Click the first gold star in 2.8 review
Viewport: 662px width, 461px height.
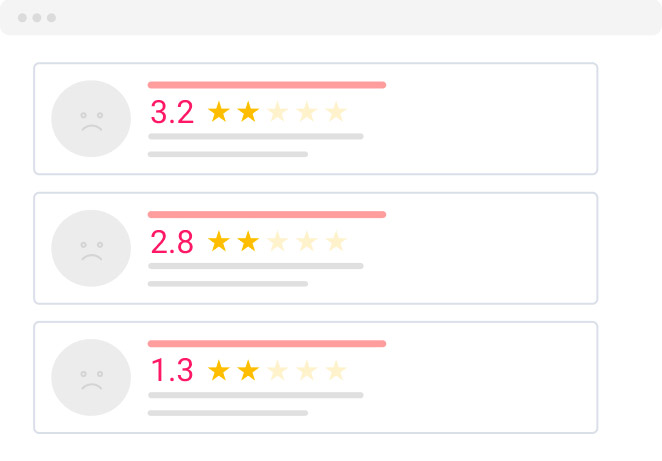click(x=218, y=241)
